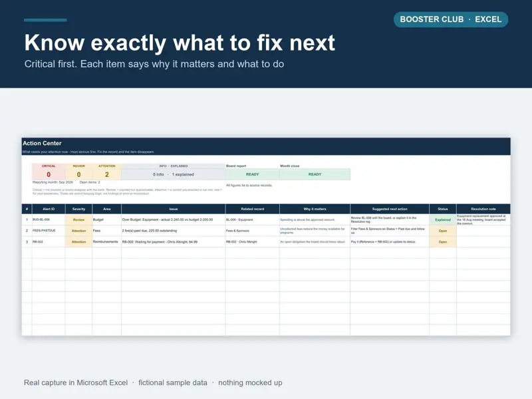
Task: Select the red CRITICAL count tile
Action: [x=49, y=172]
